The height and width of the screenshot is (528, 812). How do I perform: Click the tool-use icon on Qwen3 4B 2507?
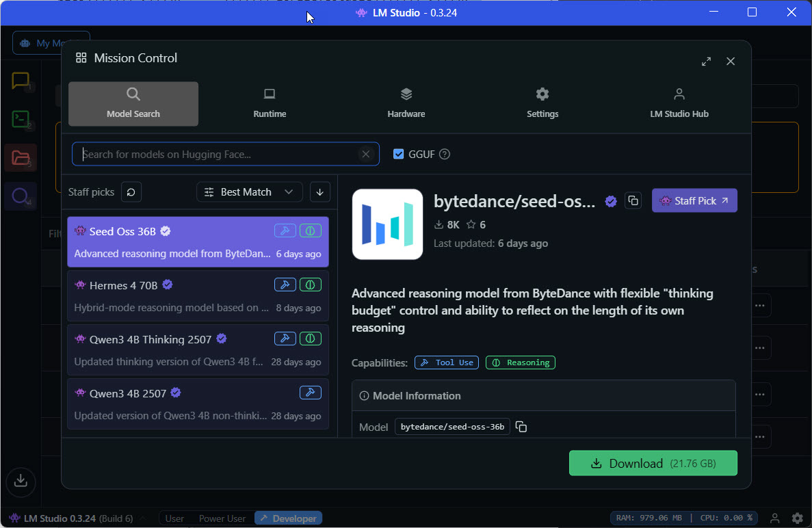click(x=310, y=393)
